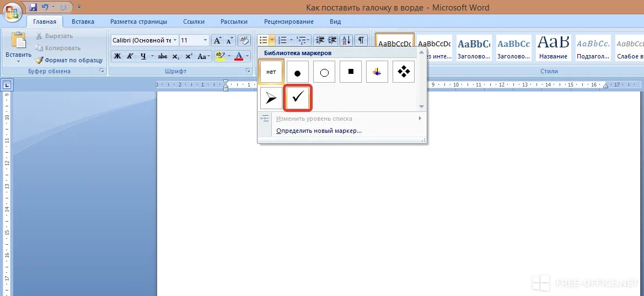Apply the Подзагол... subtitle style

point(593,47)
